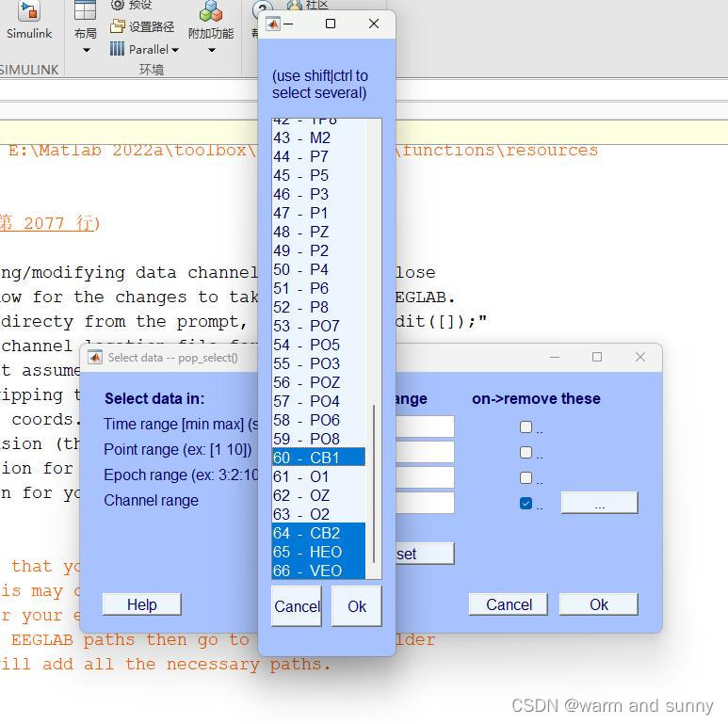Screen dimensions: 728x724
Task: Select channel 46 - P3
Action: coord(318,194)
